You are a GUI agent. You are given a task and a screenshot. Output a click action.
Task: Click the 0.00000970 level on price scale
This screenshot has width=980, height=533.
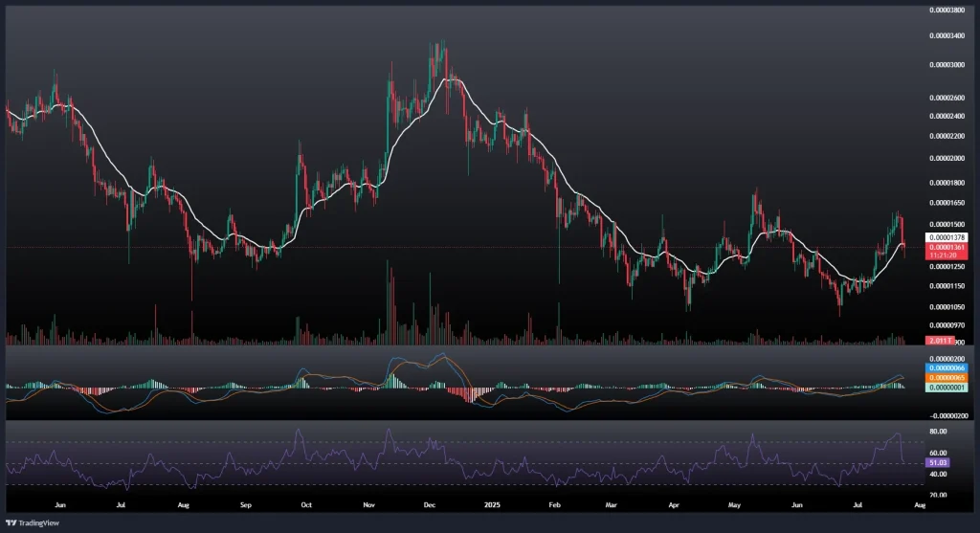coord(948,326)
